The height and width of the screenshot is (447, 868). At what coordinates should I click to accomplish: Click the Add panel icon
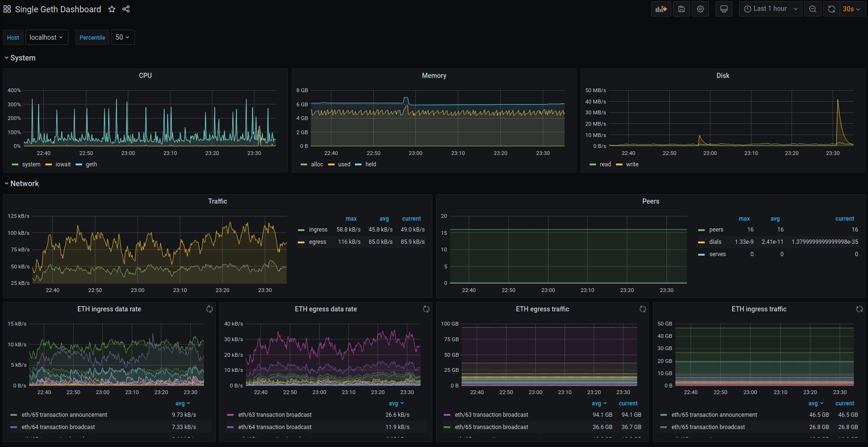point(661,9)
